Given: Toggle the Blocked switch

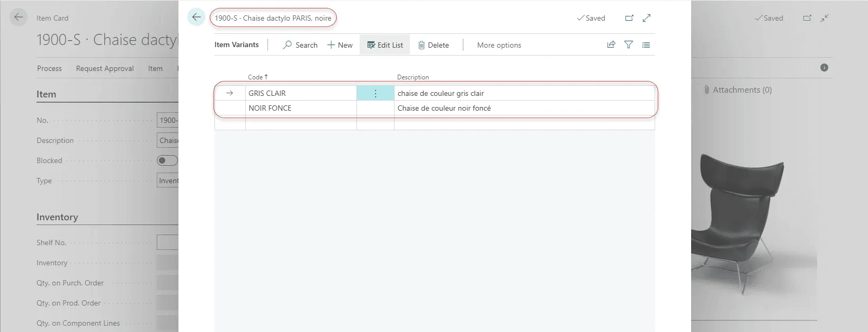Looking at the screenshot, I should (167, 160).
